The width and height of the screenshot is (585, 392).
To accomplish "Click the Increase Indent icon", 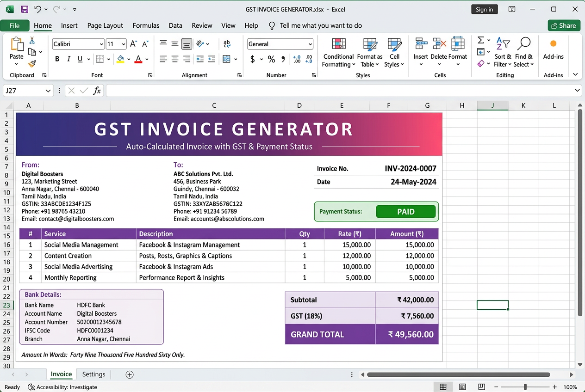I will coord(212,59).
